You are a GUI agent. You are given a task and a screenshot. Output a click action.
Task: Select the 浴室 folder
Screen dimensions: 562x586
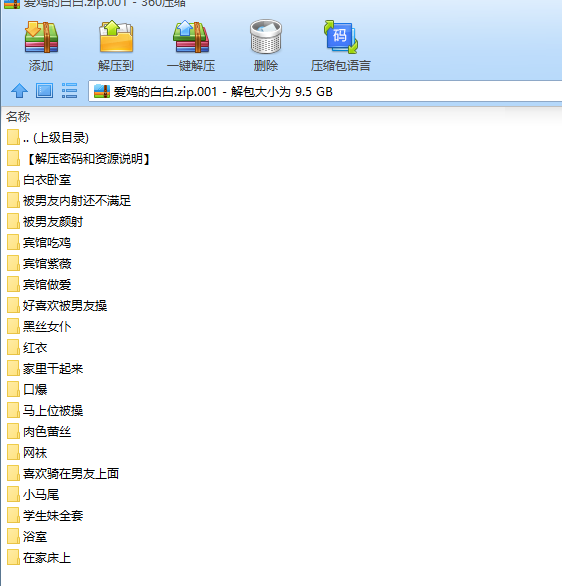pyautogui.click(x=27, y=537)
